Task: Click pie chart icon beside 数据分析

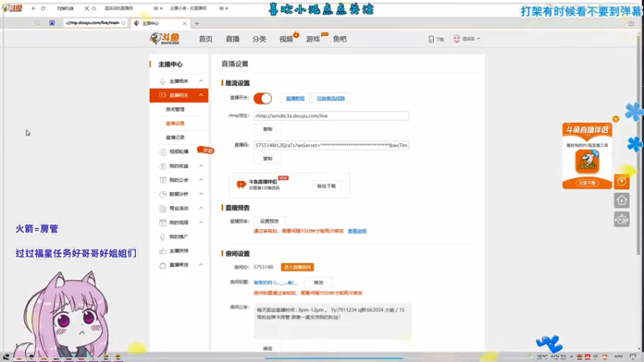Action: click(163, 194)
